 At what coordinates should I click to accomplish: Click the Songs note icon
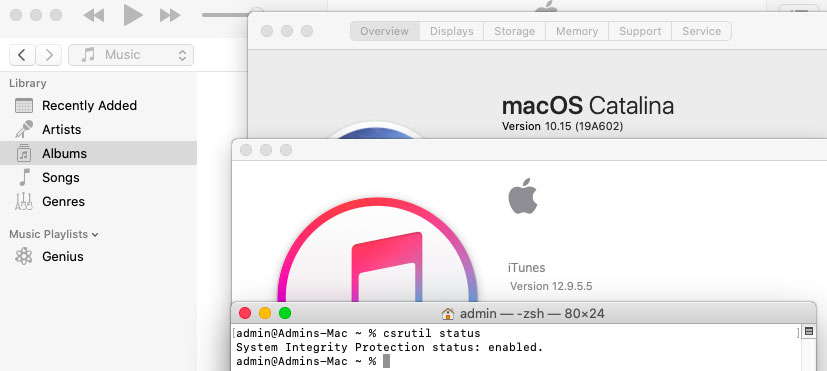tap(24, 177)
